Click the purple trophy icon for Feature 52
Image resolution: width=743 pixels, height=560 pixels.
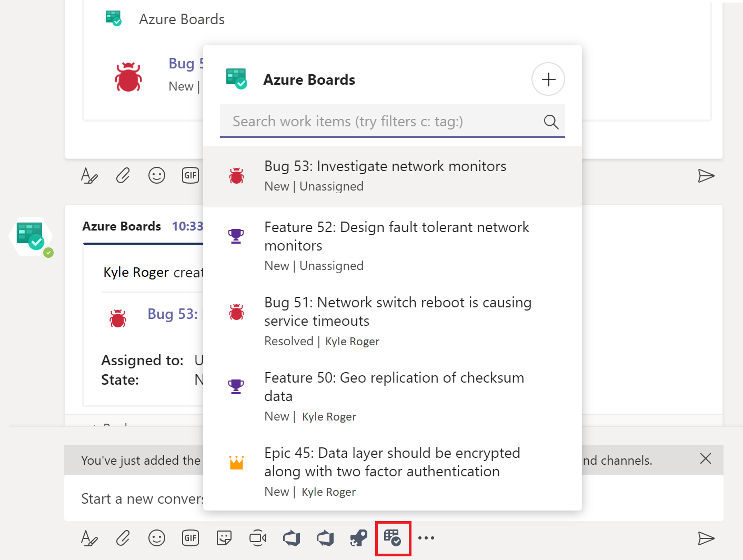point(236,236)
